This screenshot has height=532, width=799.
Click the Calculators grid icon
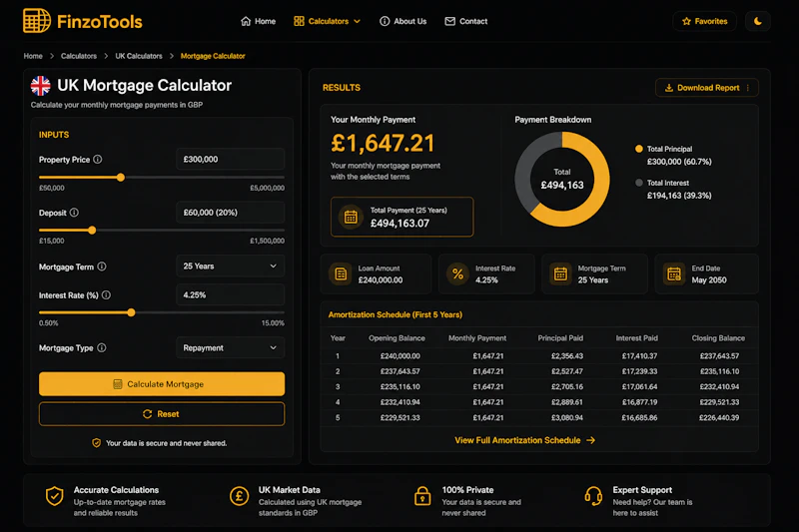click(x=299, y=21)
